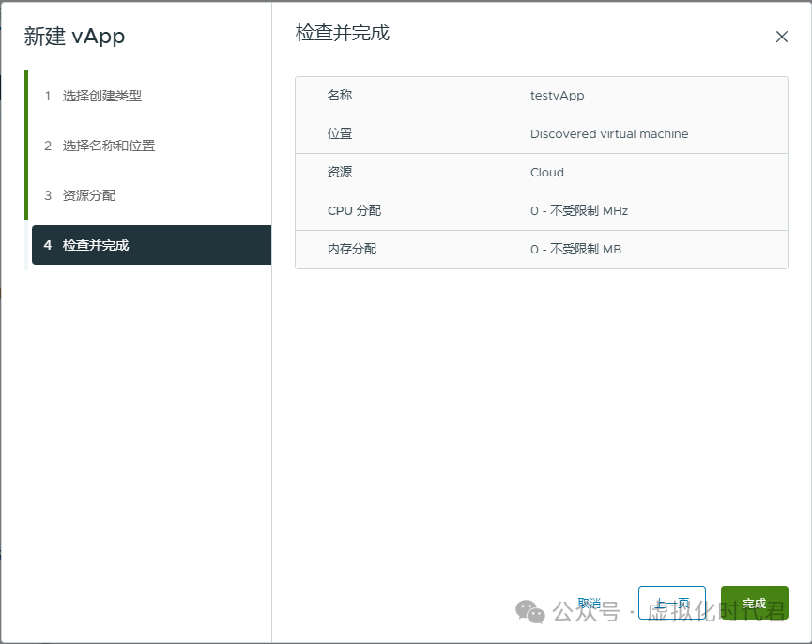
Task: Click the 0 - 不受限制 MB value
Action: [x=575, y=249]
